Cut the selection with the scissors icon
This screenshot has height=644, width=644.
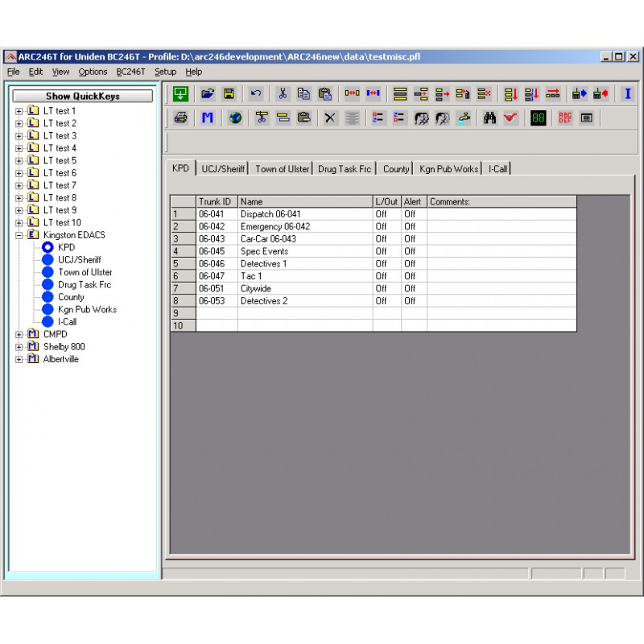tap(282, 94)
